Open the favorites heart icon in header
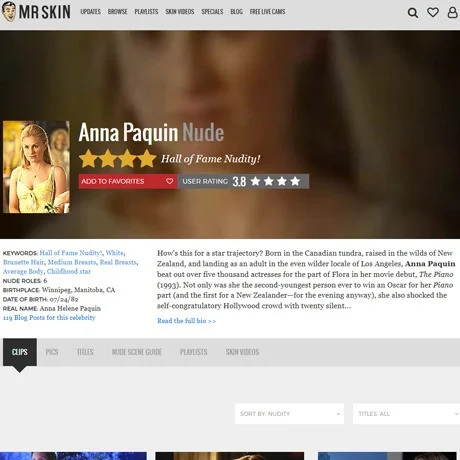Screen dimensions: 460x460 433,12
